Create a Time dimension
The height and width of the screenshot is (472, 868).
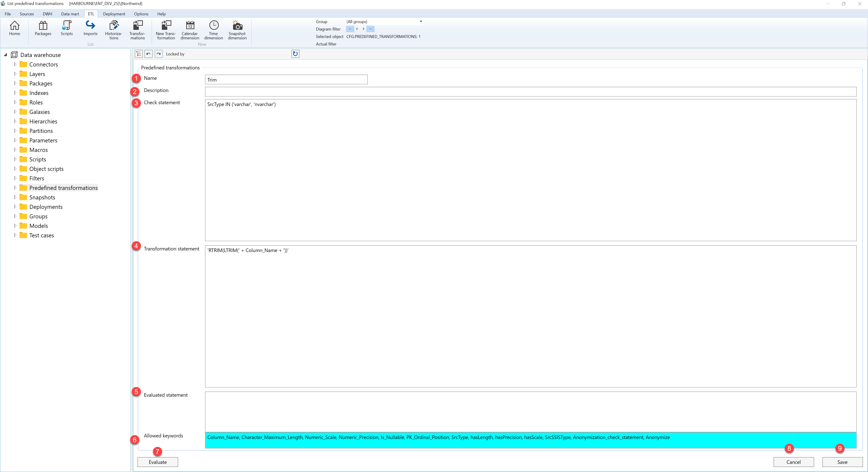pyautogui.click(x=214, y=30)
